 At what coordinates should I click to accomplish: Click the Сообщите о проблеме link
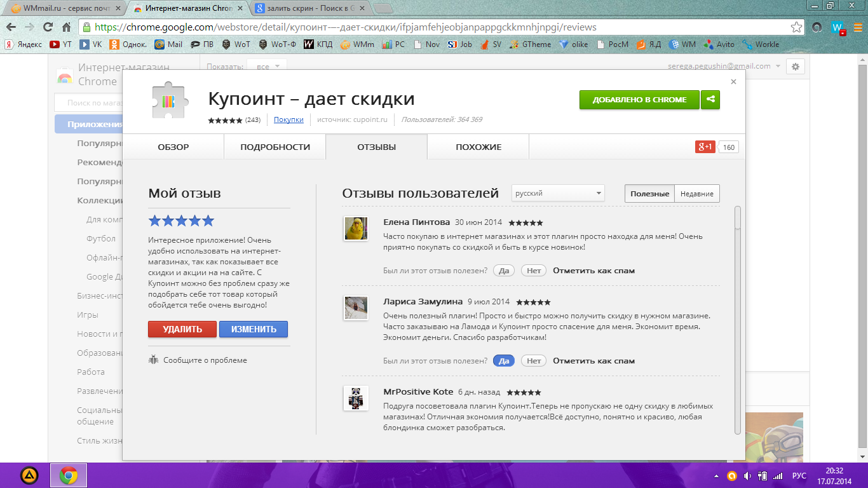205,360
